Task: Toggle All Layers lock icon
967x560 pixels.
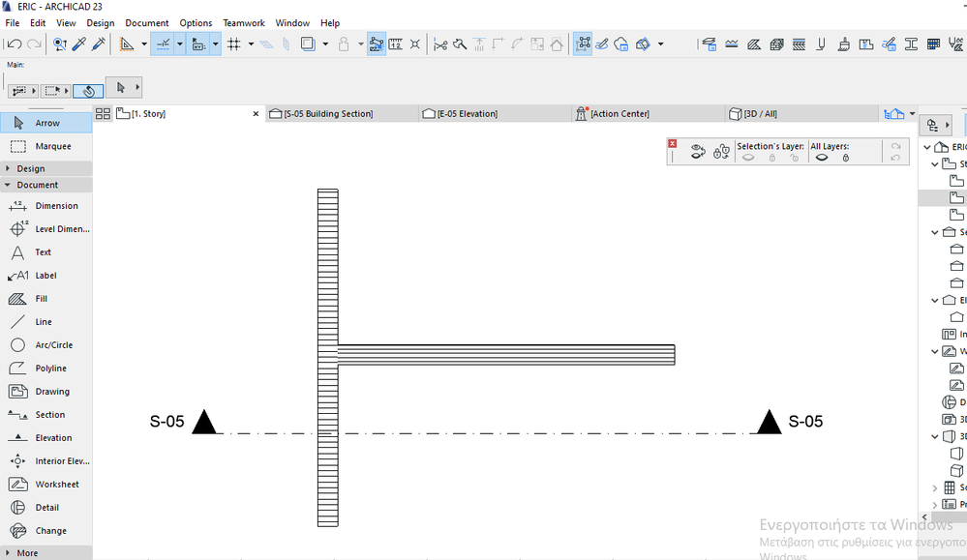Action: [845, 158]
